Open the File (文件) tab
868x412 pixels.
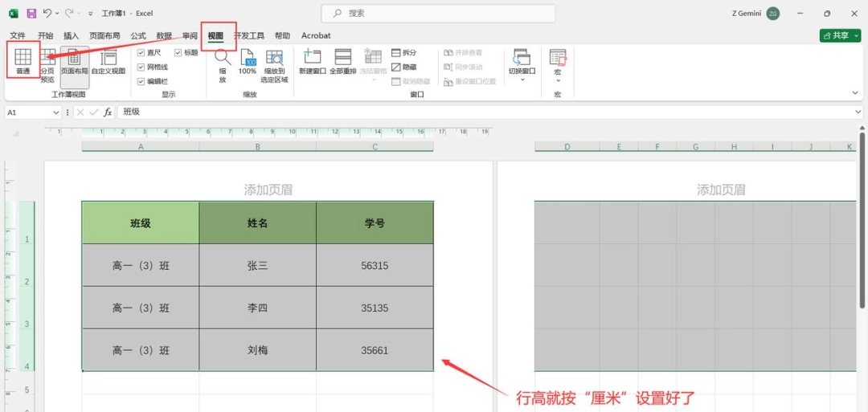18,35
